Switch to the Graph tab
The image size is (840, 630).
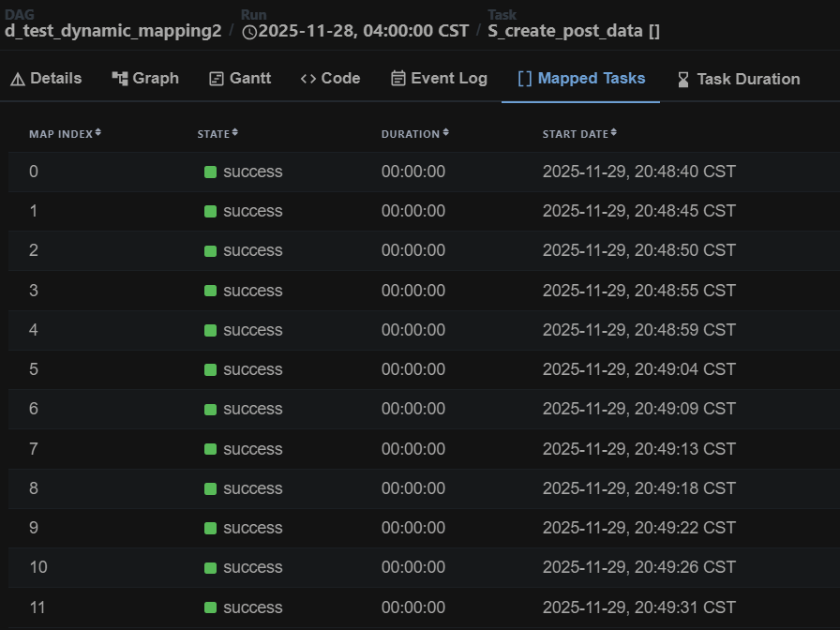145,79
